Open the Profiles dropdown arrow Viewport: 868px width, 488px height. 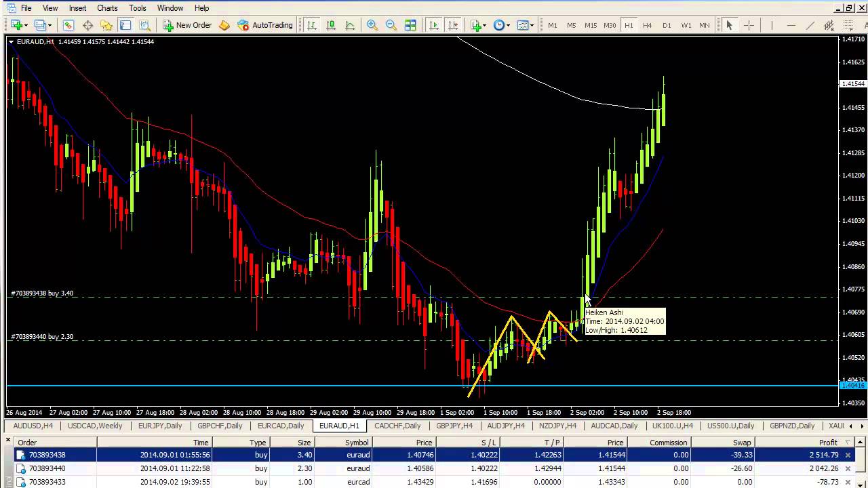pyautogui.click(x=49, y=25)
